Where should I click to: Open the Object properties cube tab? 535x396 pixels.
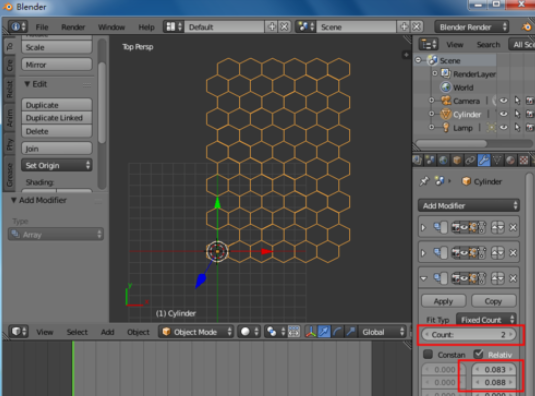click(x=457, y=160)
